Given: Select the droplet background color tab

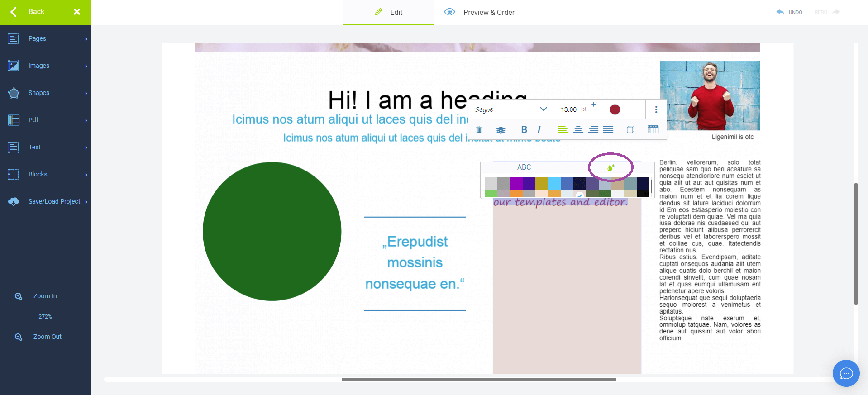Looking at the screenshot, I should (610, 168).
